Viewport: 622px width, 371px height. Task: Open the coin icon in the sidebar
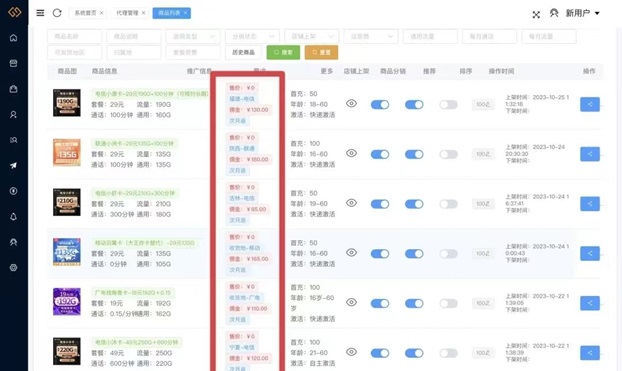coord(13,191)
